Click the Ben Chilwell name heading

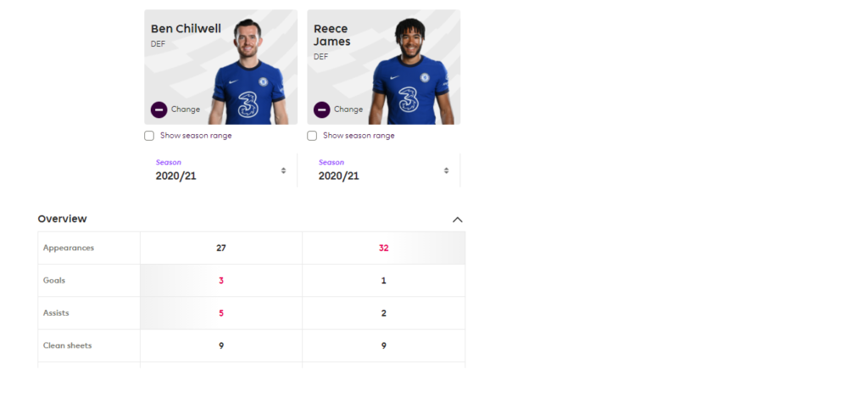tap(186, 29)
